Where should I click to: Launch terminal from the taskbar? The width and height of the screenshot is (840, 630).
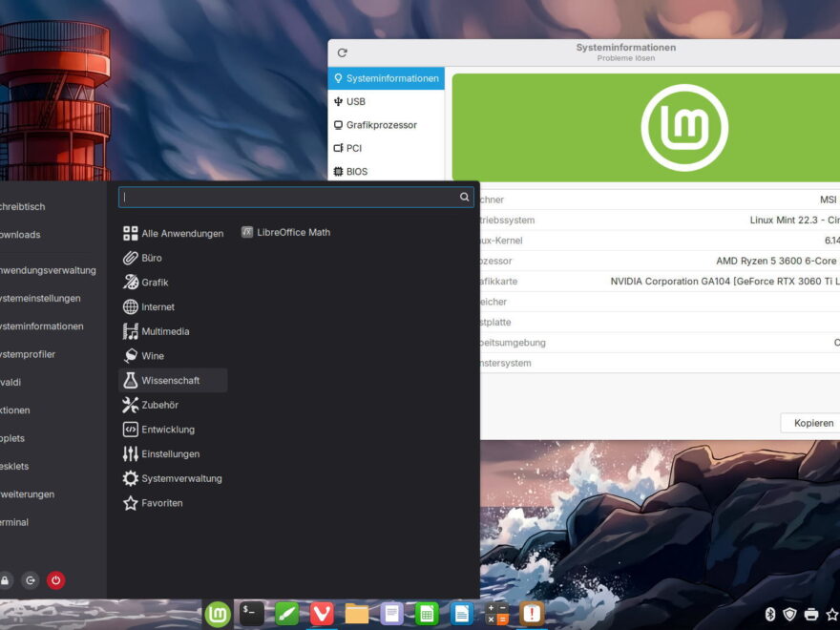pyautogui.click(x=252, y=614)
